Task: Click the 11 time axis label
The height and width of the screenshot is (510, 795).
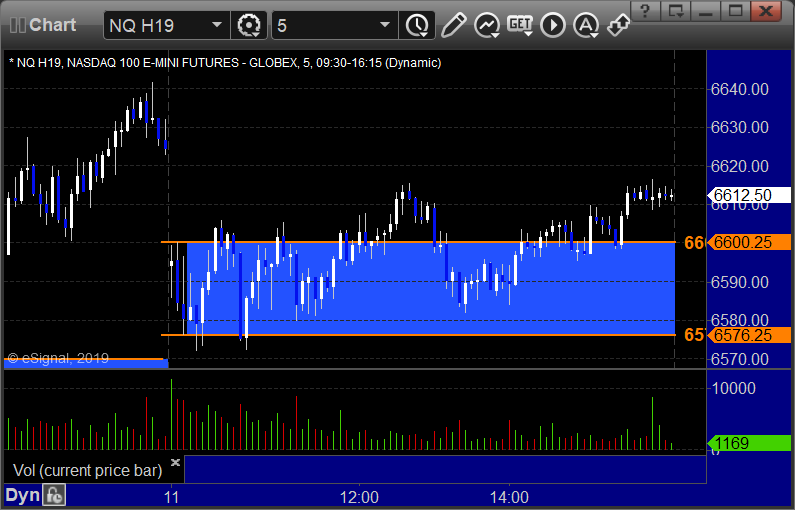Action: click(171, 497)
